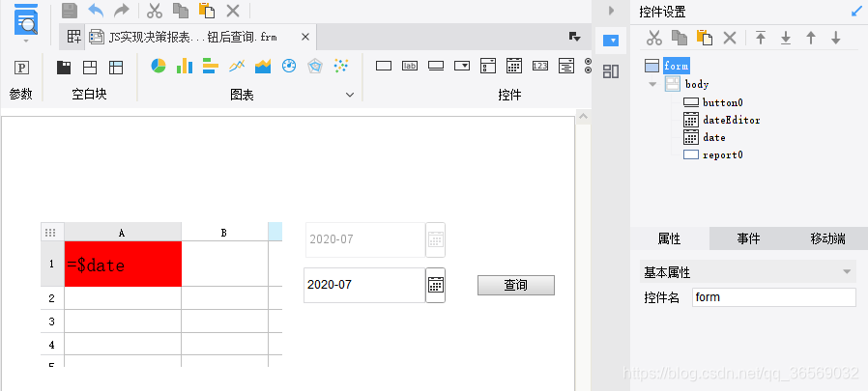Image resolution: width=868 pixels, height=391 pixels.
Task: Insert a gauge chart
Action: click(289, 66)
